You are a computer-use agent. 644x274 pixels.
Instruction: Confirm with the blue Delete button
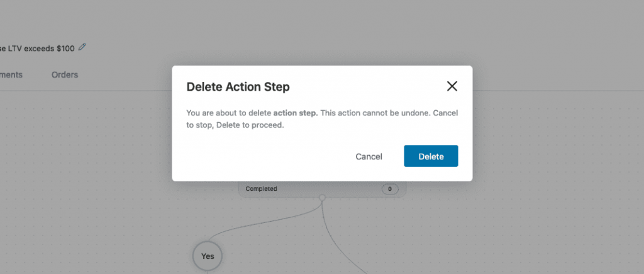[x=431, y=156]
